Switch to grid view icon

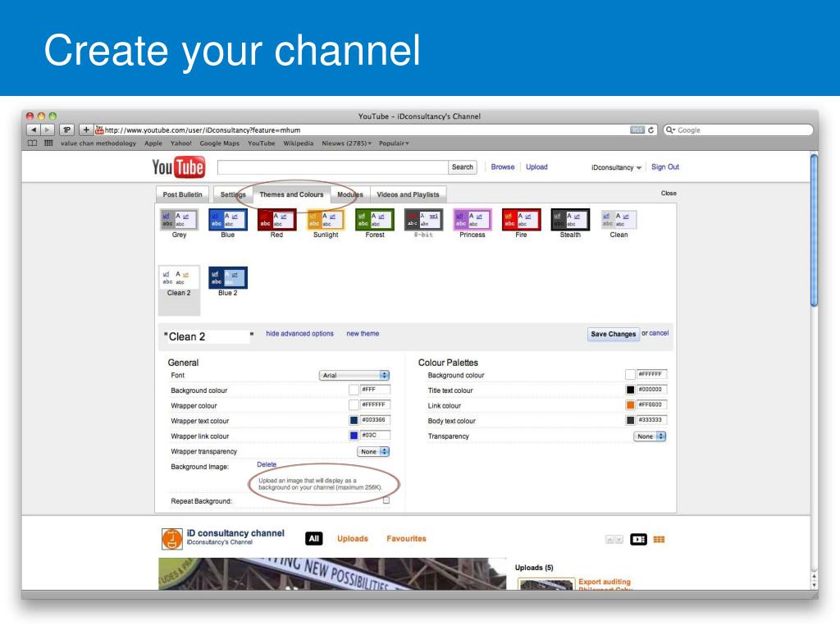click(659, 540)
